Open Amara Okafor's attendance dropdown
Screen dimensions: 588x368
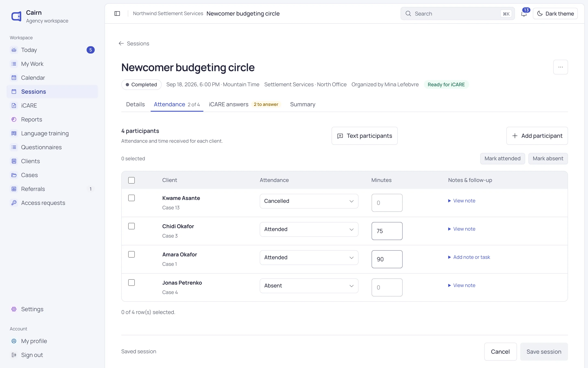click(x=309, y=258)
